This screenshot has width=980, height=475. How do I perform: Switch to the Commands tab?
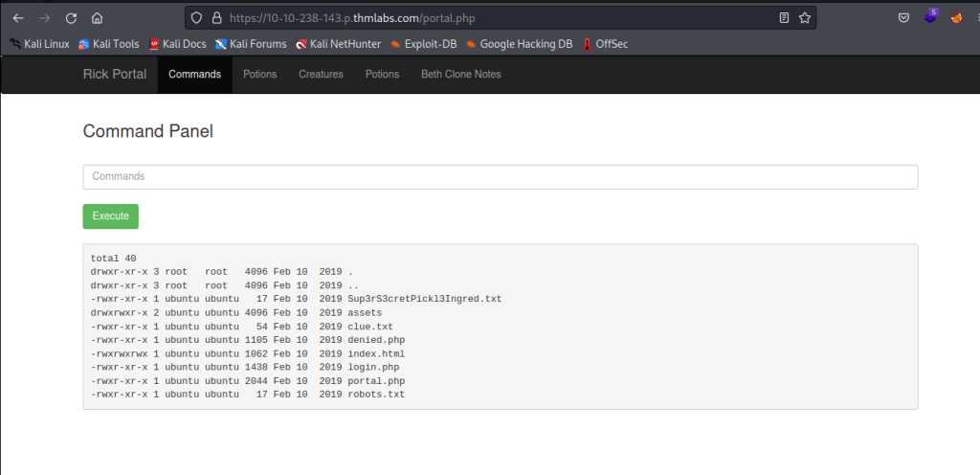click(x=194, y=74)
